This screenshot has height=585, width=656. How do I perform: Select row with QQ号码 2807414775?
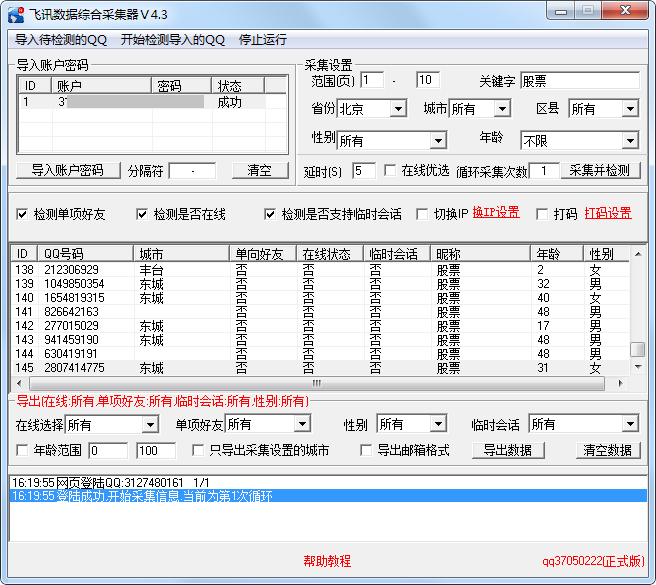(72, 368)
